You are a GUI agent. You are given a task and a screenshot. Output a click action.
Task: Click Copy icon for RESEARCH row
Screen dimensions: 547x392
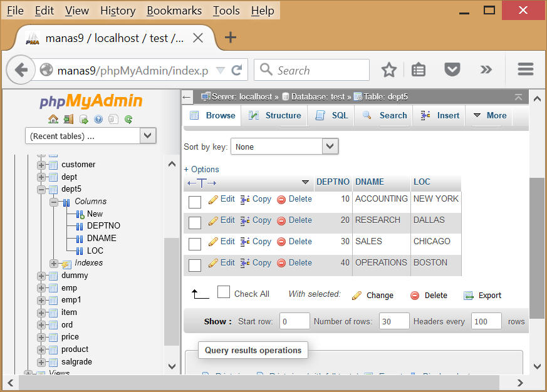245,221
